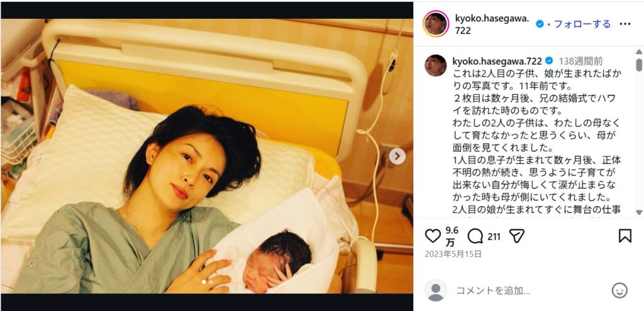Open the three-dot more options menu
This screenshot has width=644, height=311.
(x=625, y=25)
